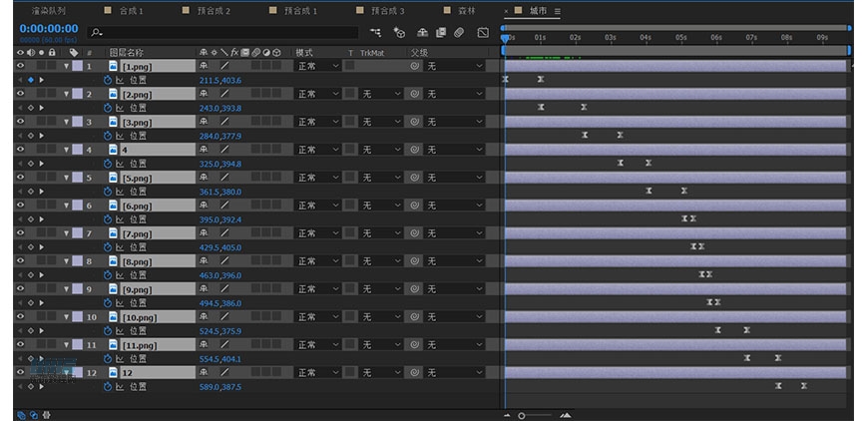Open TrkMat dropdown for layer [7.png]
The height and width of the screenshot is (421, 868).
(381, 233)
